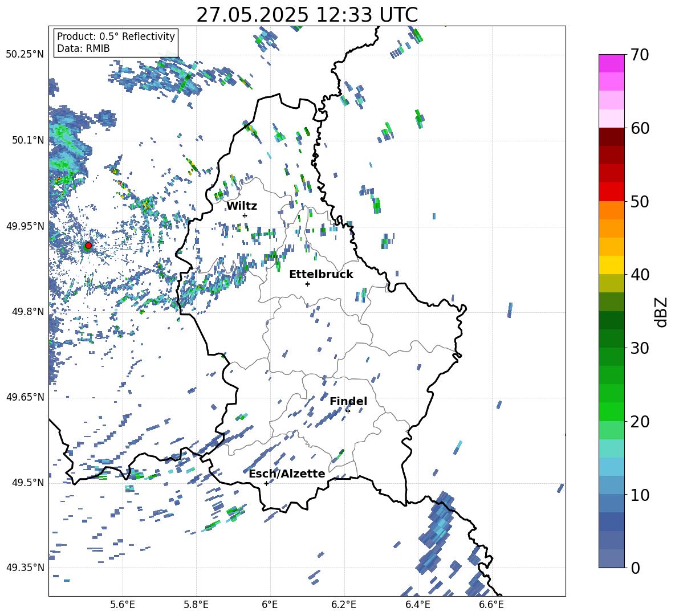Click the dBZ colorbar axis label
675x616 pixels.
pyautogui.click(x=662, y=312)
